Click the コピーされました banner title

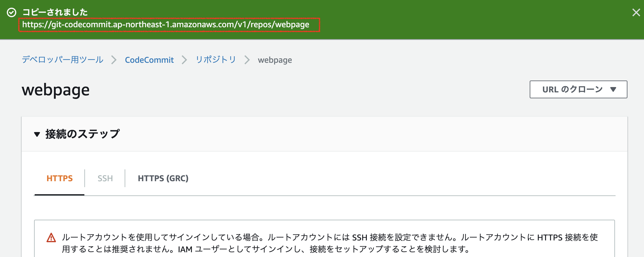click(x=55, y=12)
